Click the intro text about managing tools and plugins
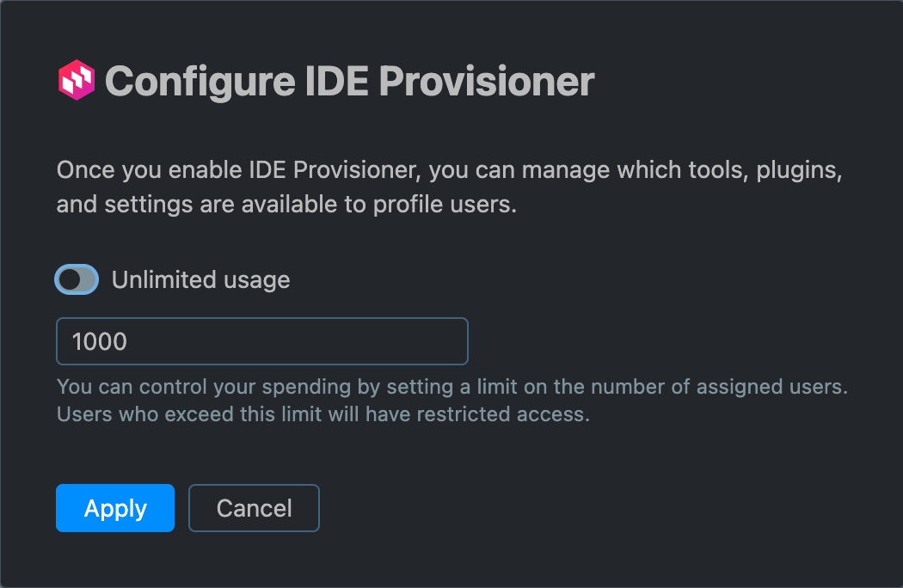 (x=447, y=187)
